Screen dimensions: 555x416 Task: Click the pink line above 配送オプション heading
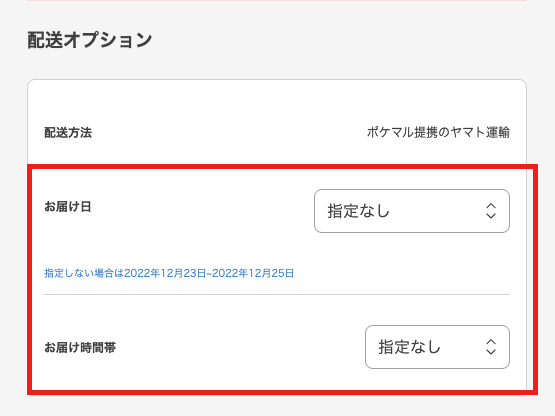tap(277, 0)
